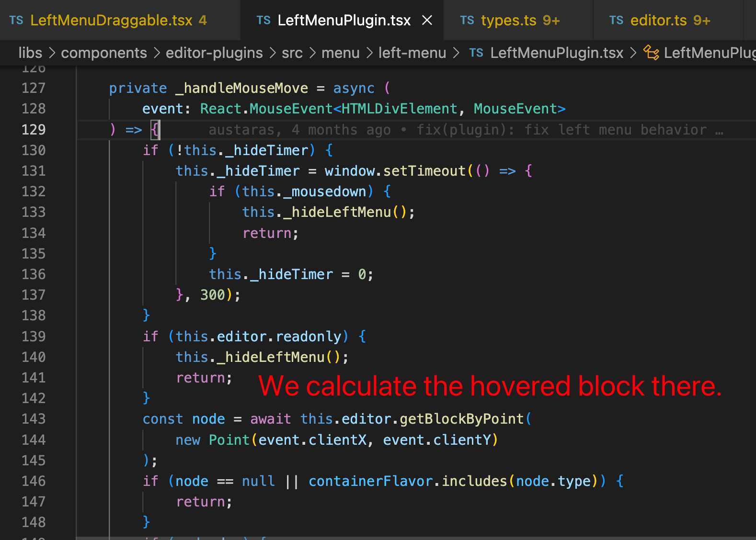Click the 'components' breadcrumb

tap(104, 53)
